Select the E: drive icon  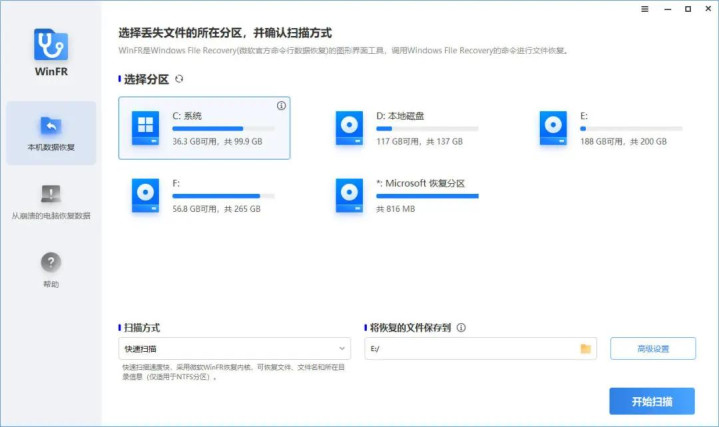[x=553, y=128]
